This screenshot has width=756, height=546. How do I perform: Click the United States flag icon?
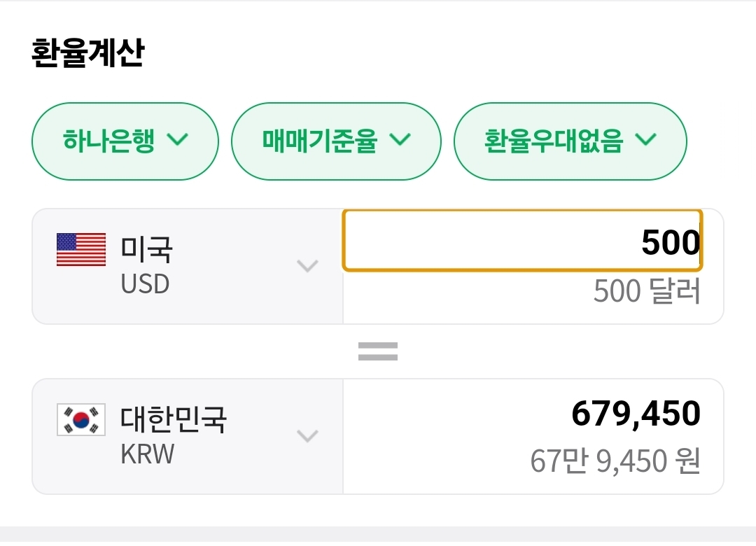click(x=81, y=249)
